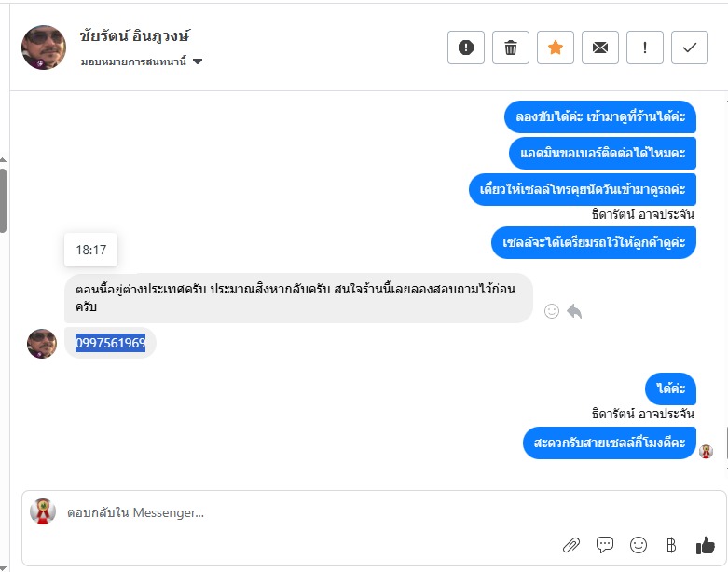
Task: Click the customer profile photo in header
Action: pos(44,48)
